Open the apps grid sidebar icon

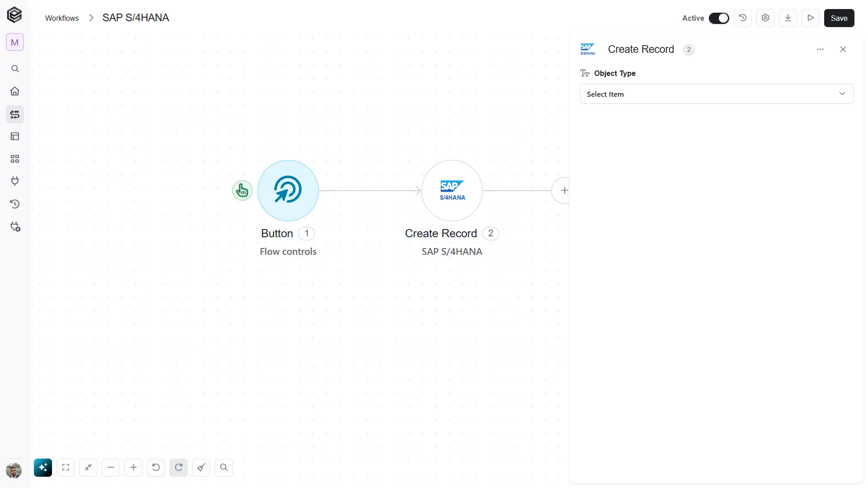pyautogui.click(x=15, y=159)
